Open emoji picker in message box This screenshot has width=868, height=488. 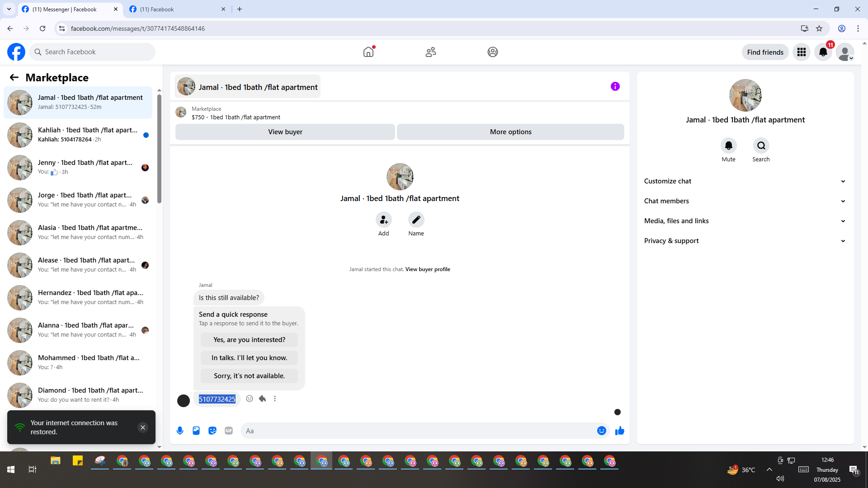point(601,431)
